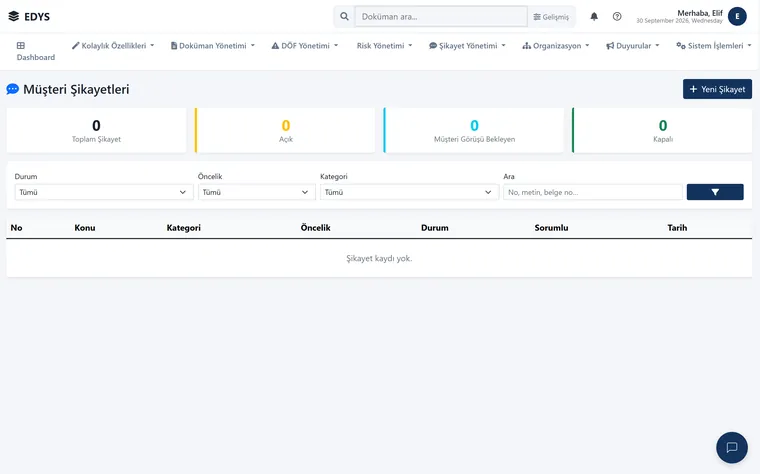Select the Müşteri Görüşü Bekleyen card
This screenshot has height=474, width=760.
coord(474,130)
